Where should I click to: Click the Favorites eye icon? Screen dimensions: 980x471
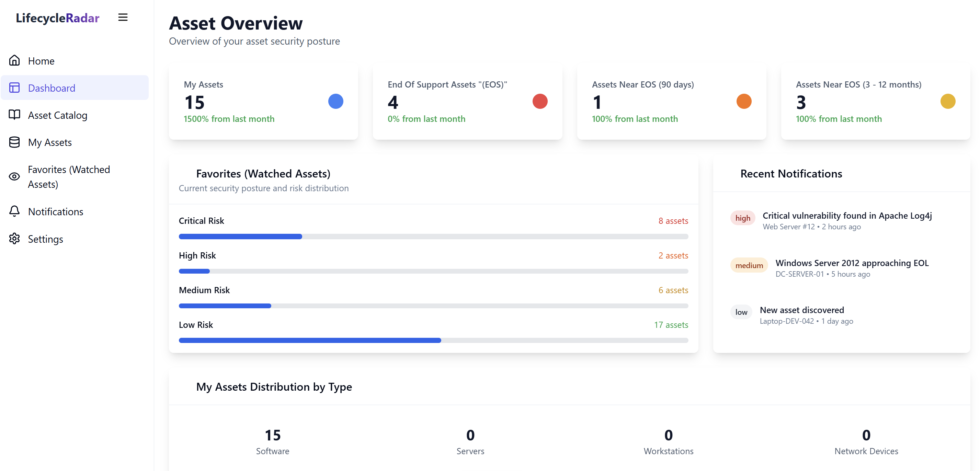14,176
